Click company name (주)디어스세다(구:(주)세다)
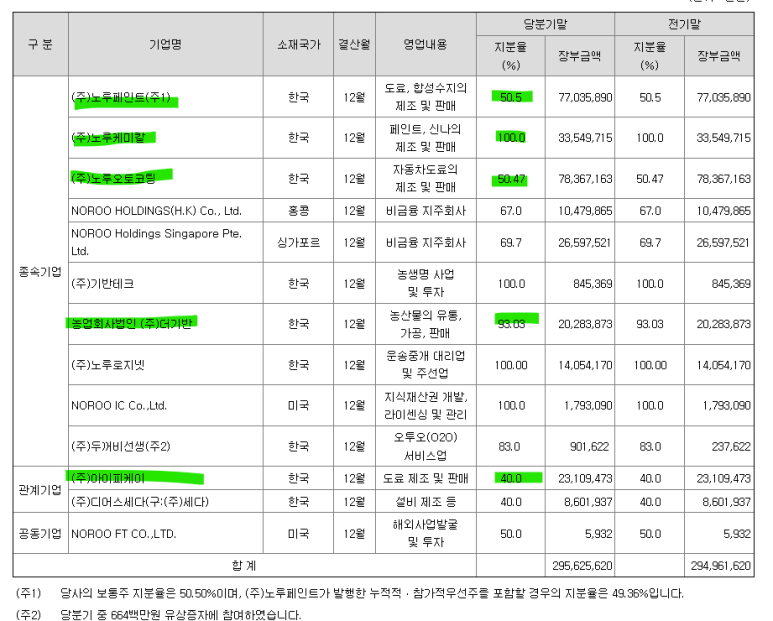This screenshot has height=621, width=773. point(140,502)
